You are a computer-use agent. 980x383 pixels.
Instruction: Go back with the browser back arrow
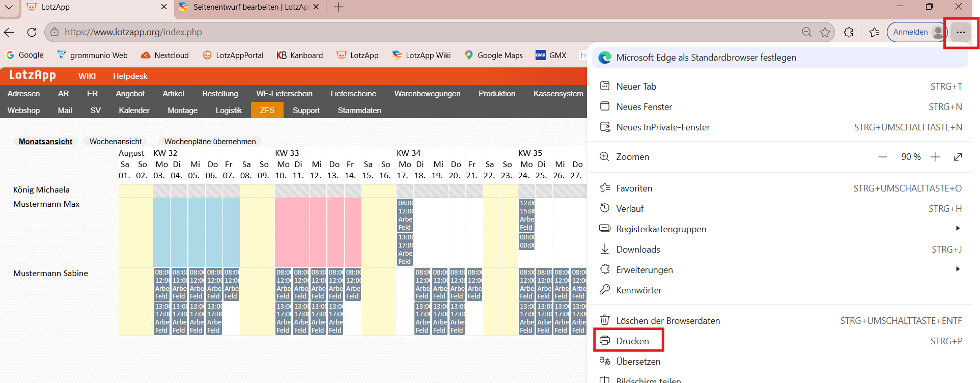(9, 32)
